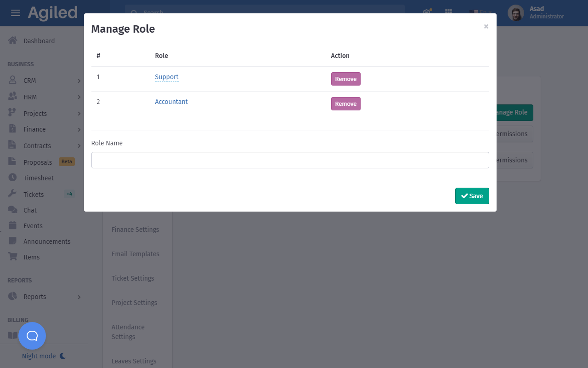The height and width of the screenshot is (368, 588).
Task: Click the apps grid icon in header
Action: tap(448, 12)
